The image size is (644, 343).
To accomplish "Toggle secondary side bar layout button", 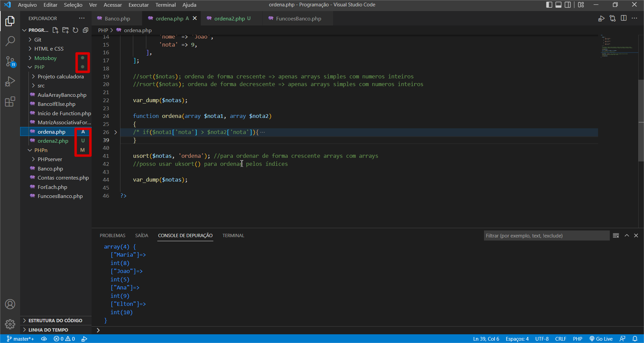I will click(568, 5).
